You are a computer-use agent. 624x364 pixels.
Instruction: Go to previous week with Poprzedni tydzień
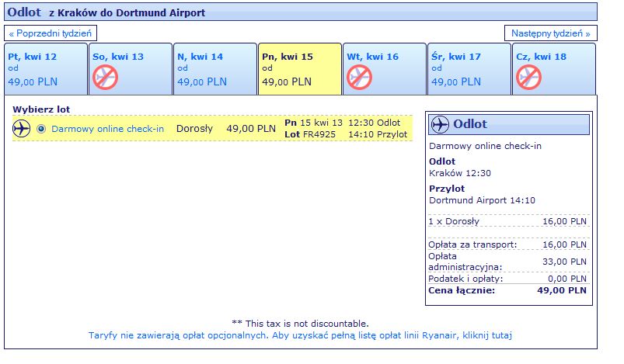(x=51, y=33)
